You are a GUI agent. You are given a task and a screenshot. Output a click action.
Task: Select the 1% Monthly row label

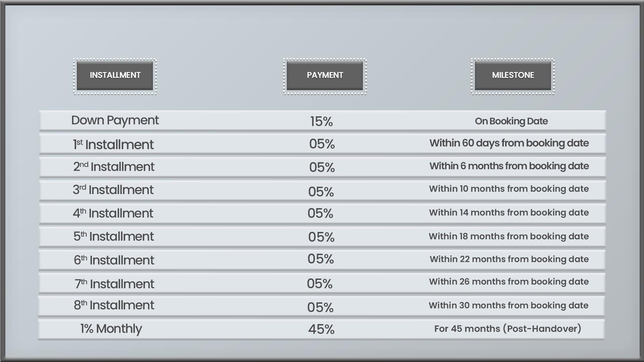point(111,329)
